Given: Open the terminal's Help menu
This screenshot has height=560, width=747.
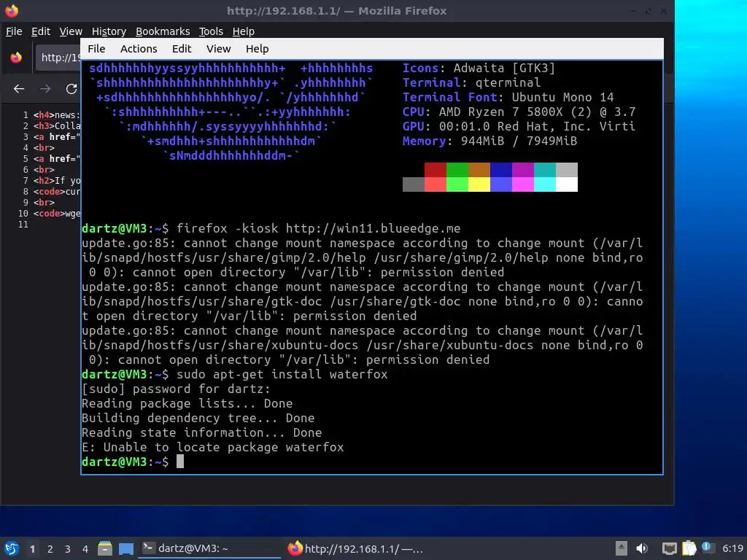Looking at the screenshot, I should coord(258,49).
